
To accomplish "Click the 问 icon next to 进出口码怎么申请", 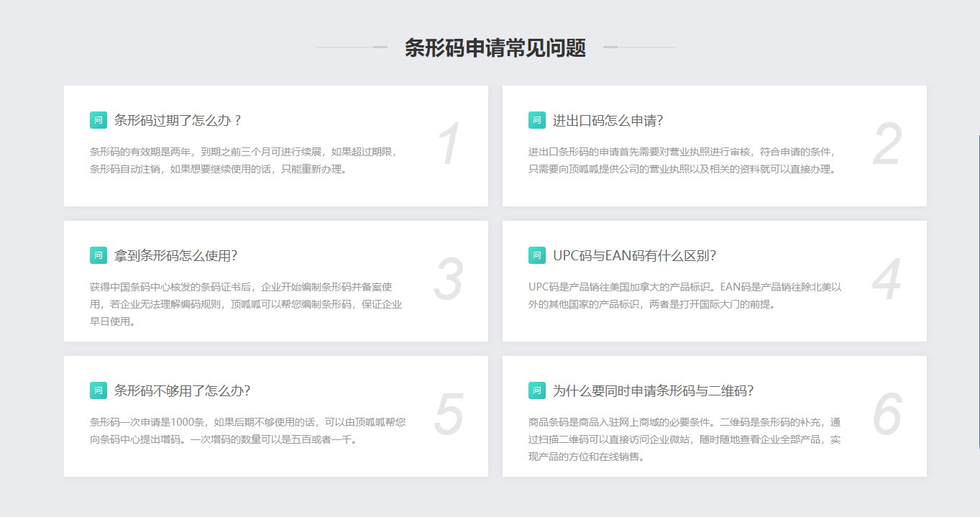I will (537, 120).
